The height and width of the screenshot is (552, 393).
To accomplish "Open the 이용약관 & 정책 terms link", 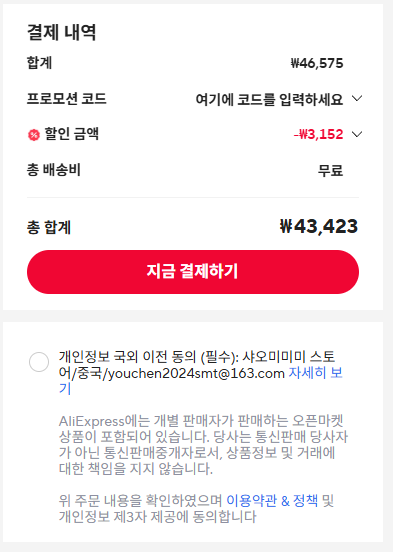I will pyautogui.click(x=272, y=500).
